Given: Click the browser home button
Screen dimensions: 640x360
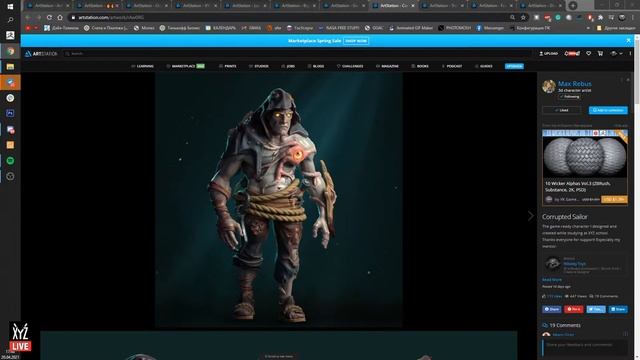Looking at the screenshot, I should click(60, 18).
